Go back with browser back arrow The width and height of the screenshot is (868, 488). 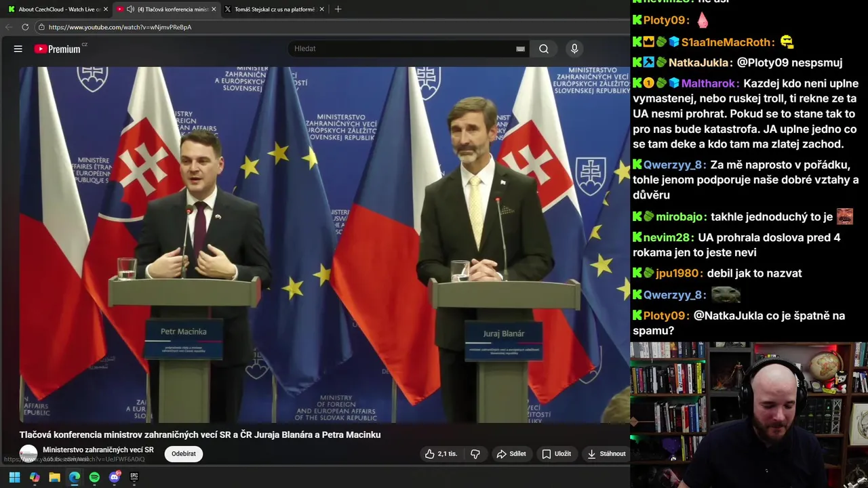tap(9, 27)
